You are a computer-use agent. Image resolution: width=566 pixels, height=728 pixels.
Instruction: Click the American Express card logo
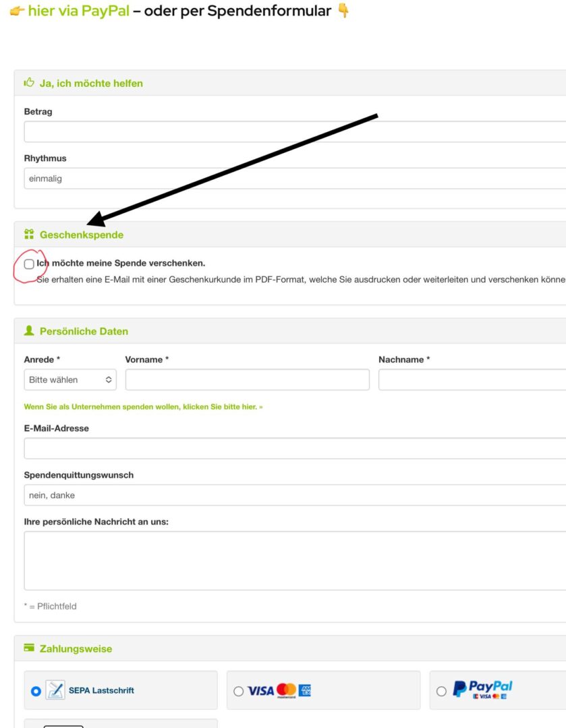tap(304, 690)
